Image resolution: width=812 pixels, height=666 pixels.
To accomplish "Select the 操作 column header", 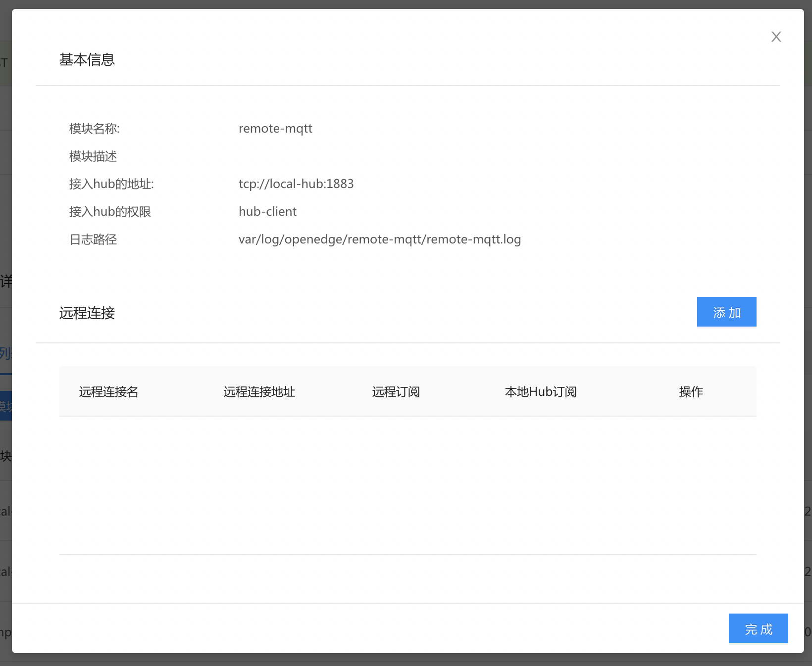I will click(691, 392).
